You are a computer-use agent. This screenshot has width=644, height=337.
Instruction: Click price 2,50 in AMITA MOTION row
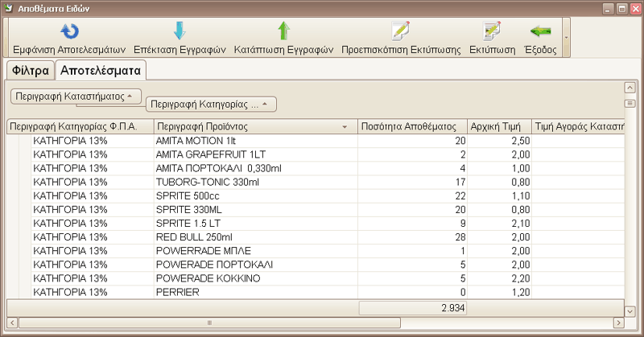tap(499, 141)
